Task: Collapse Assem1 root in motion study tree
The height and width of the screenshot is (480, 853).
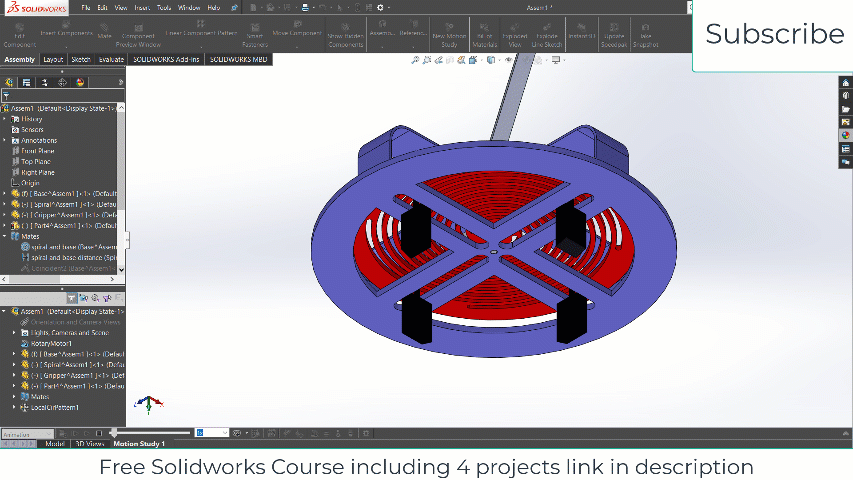Action: [4, 311]
